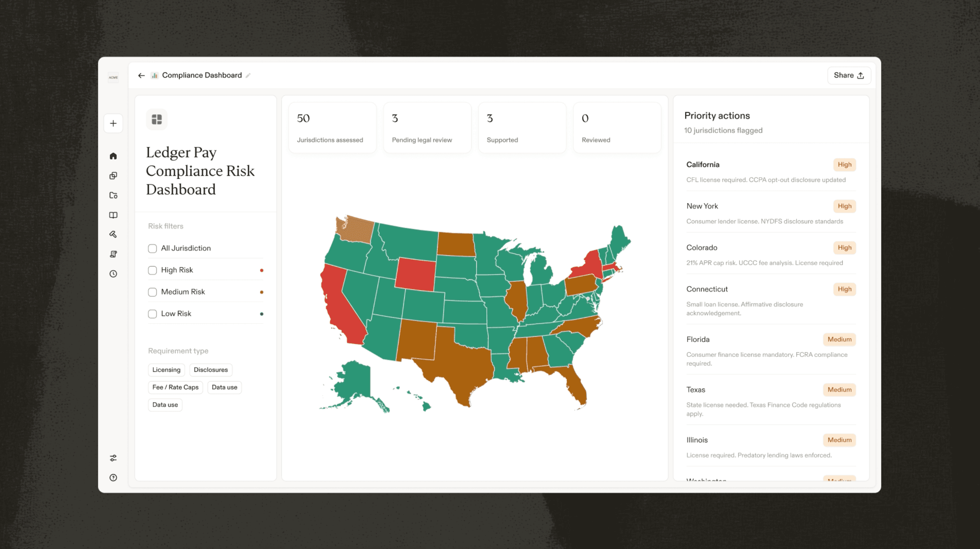Select the Fee / Rate Caps chip

(x=175, y=387)
